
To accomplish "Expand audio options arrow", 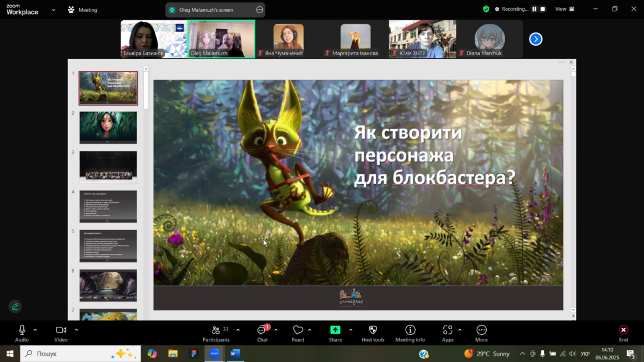I will [x=35, y=330].
